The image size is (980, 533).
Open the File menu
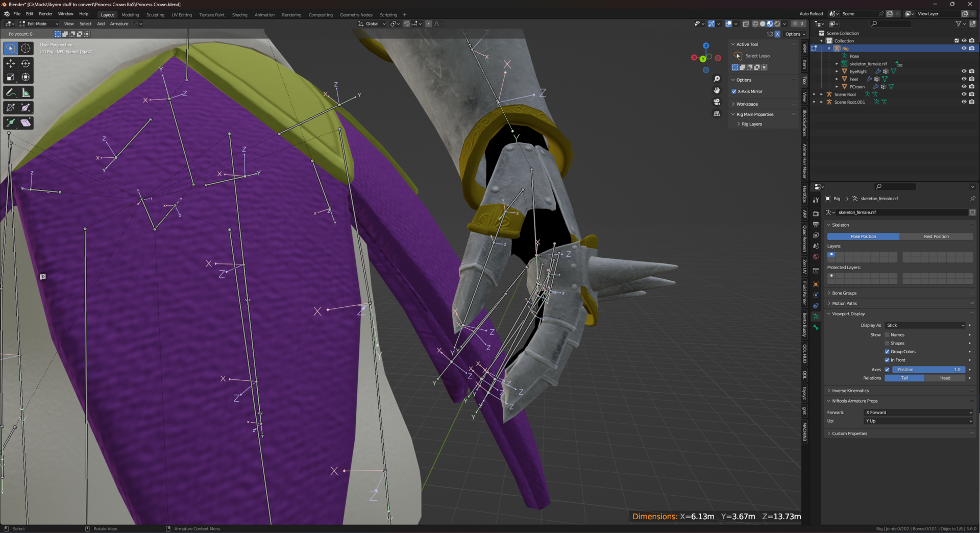pyautogui.click(x=17, y=14)
